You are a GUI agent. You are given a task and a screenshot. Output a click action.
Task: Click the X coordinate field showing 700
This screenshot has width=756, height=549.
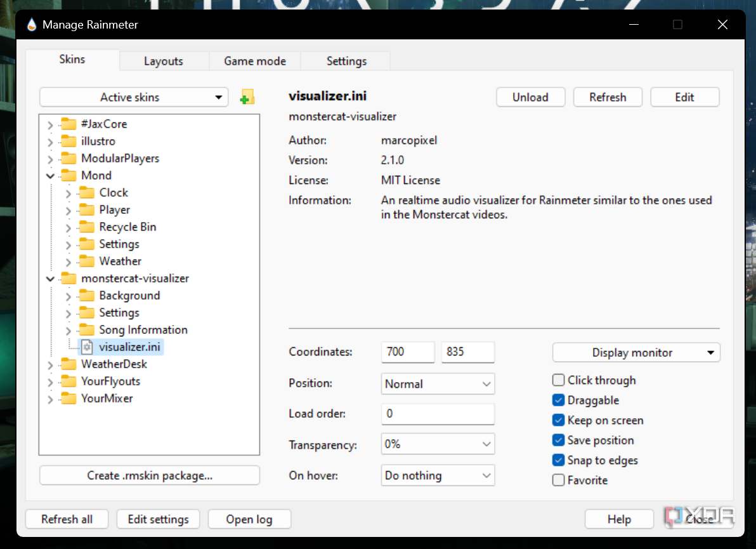tap(408, 352)
